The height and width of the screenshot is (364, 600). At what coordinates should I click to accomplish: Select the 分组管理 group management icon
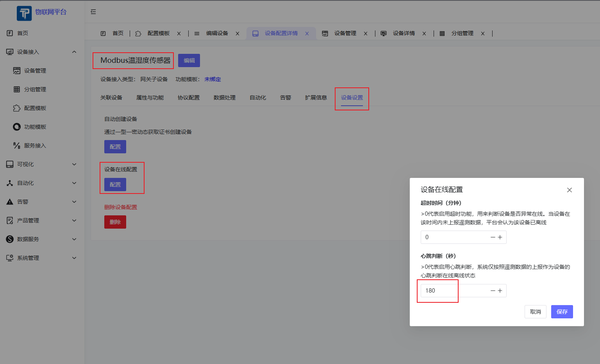[x=16, y=89]
